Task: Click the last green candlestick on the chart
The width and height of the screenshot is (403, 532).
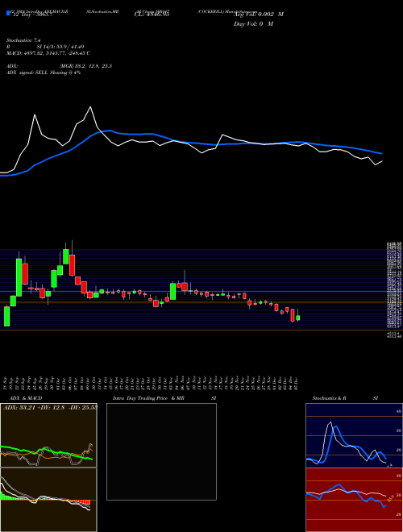Action: click(x=298, y=318)
